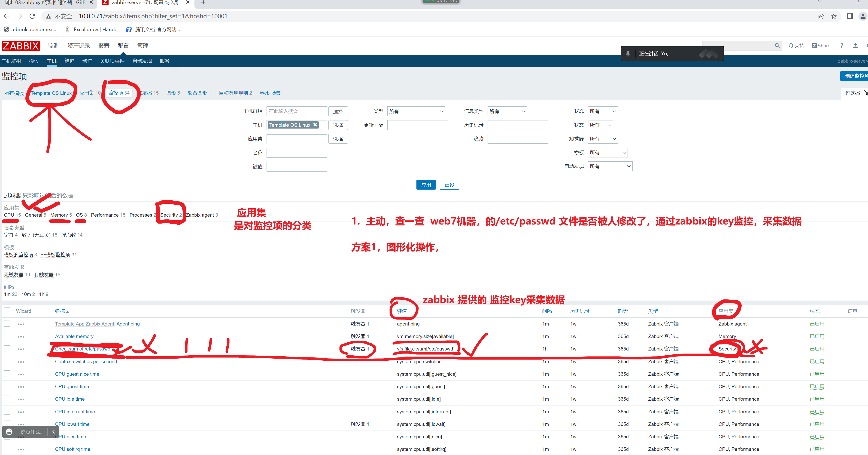Open the Available memory item link
This screenshot has height=455, width=868.
pyautogui.click(x=74, y=337)
